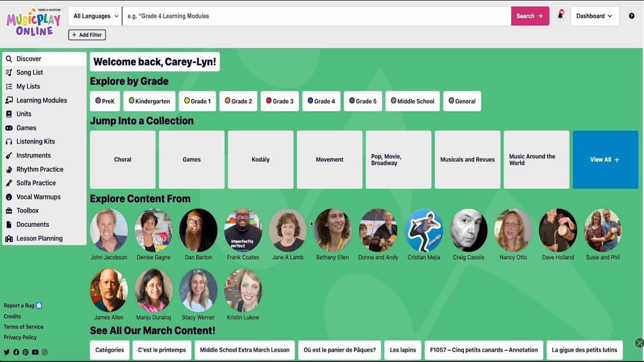Open the Facebook social icon

(x=16, y=352)
